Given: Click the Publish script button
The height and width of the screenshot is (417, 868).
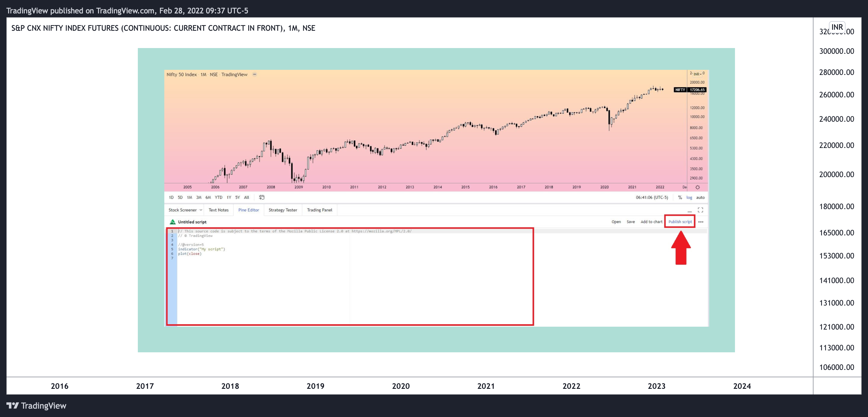Looking at the screenshot, I should pyautogui.click(x=680, y=222).
